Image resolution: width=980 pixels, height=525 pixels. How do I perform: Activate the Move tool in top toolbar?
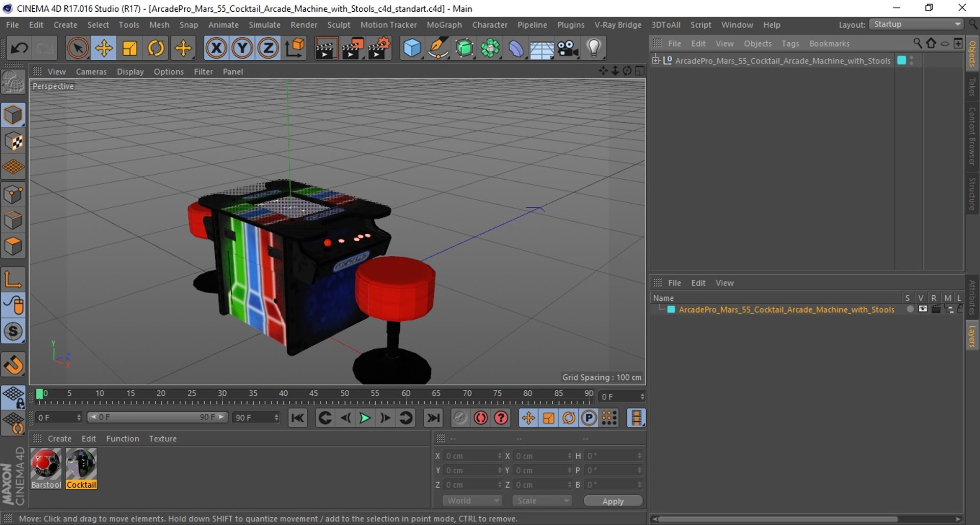[104, 48]
